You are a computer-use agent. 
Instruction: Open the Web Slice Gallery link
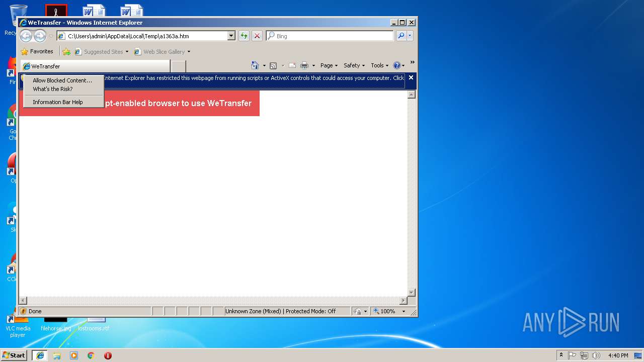tap(162, 52)
